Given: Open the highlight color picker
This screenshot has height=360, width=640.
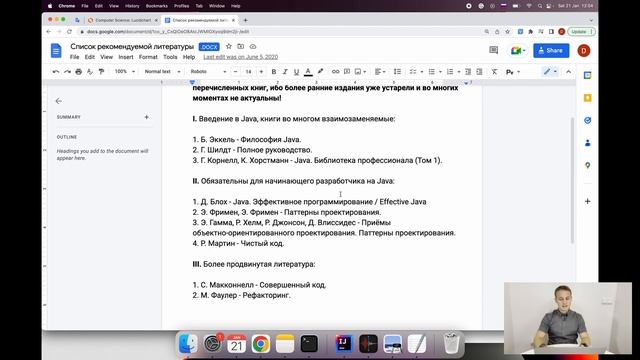Looking at the screenshot, I should [320, 72].
